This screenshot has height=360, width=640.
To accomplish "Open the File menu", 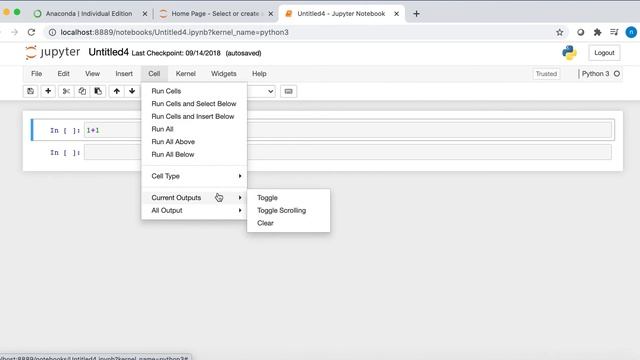I will click(36, 74).
